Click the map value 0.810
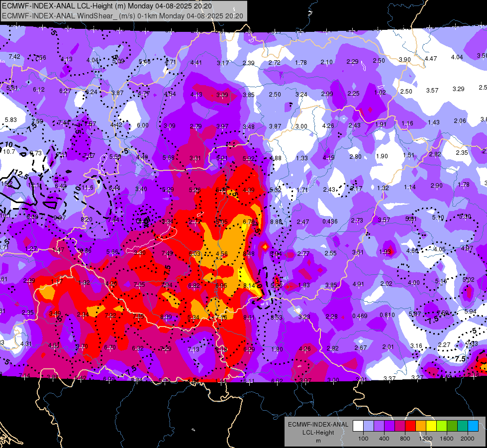This screenshot has height=448, width=487. coord(387,315)
